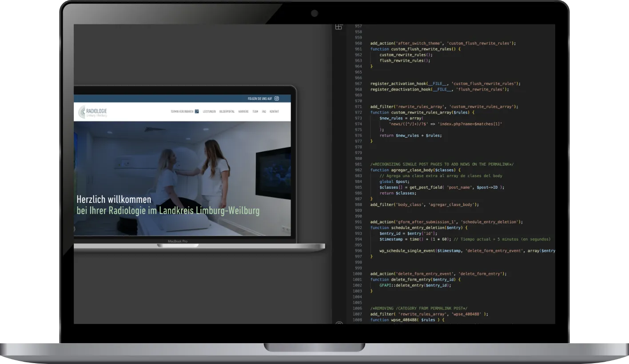Select Karriere in the navigation
This screenshot has width=629, height=364.
[243, 111]
